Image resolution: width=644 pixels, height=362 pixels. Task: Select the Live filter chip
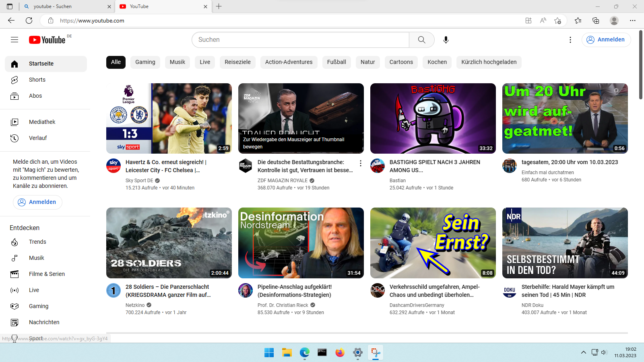tap(205, 62)
